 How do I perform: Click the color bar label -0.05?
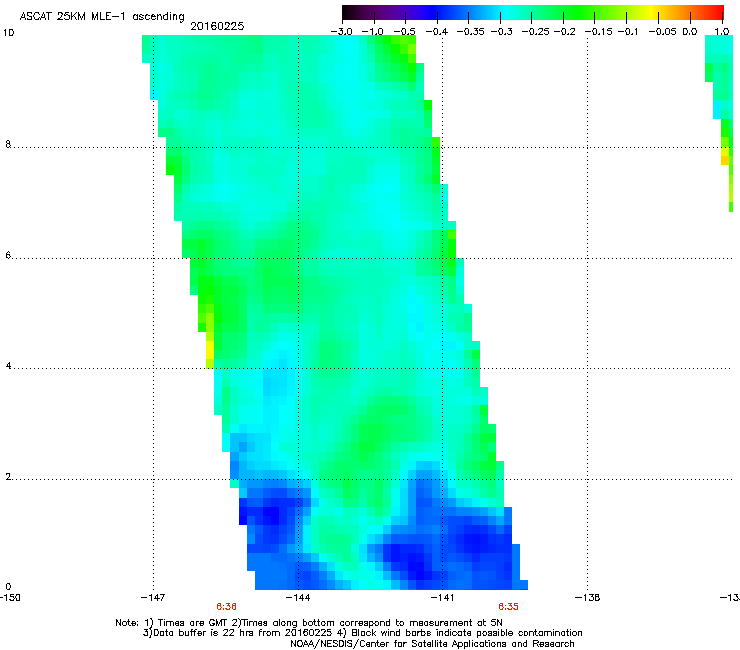(x=663, y=32)
